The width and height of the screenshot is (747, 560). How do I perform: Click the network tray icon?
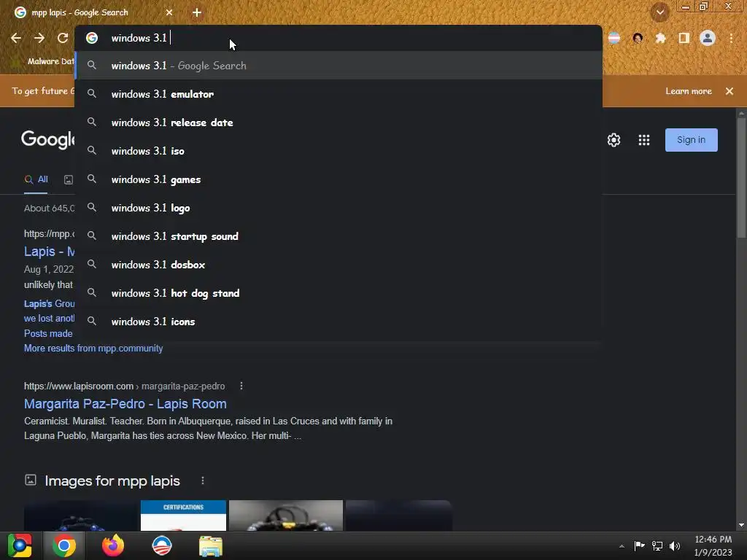[x=657, y=545]
